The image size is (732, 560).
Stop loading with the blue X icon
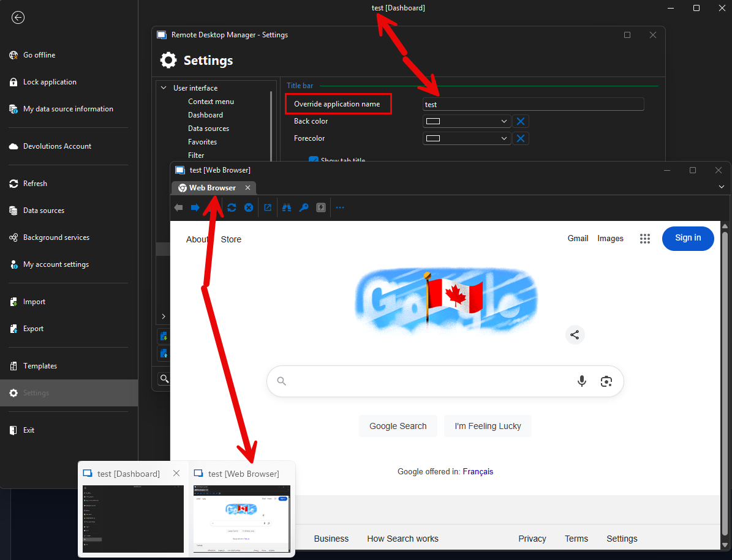pos(249,208)
